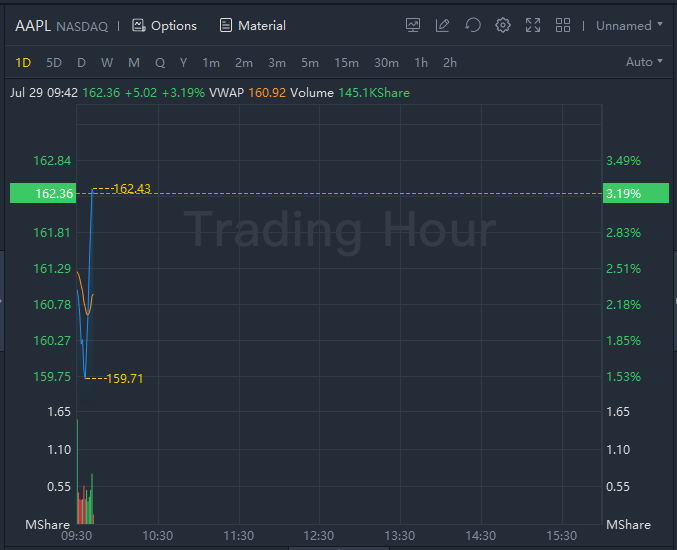Open the Options chain button

(x=164, y=26)
